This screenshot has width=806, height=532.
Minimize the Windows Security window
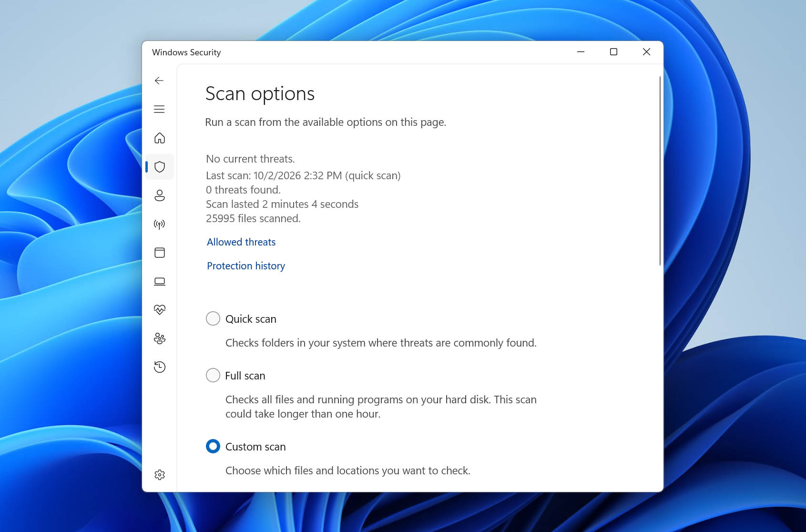coord(581,52)
